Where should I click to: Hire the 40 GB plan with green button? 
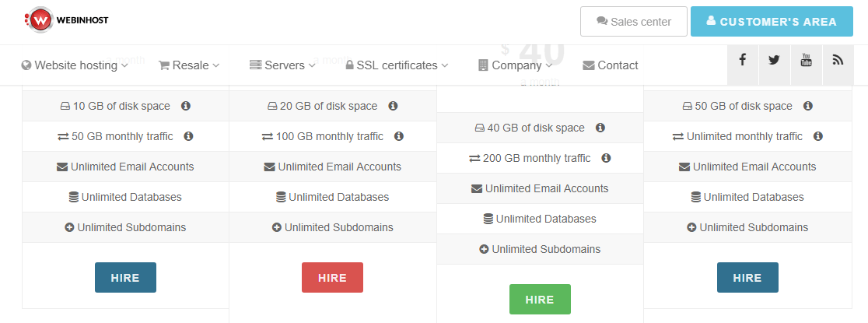[x=540, y=299]
